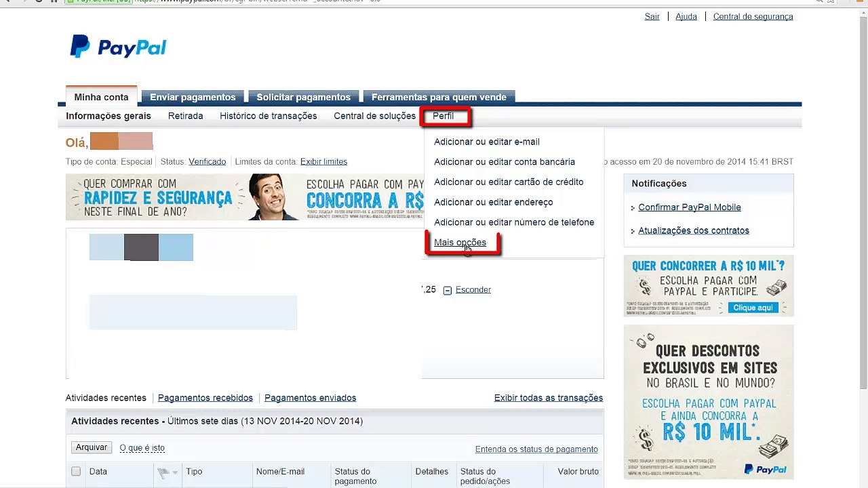Select Informações gerais in the submenu
Image resolution: width=868 pixels, height=488 pixels.
[x=108, y=116]
